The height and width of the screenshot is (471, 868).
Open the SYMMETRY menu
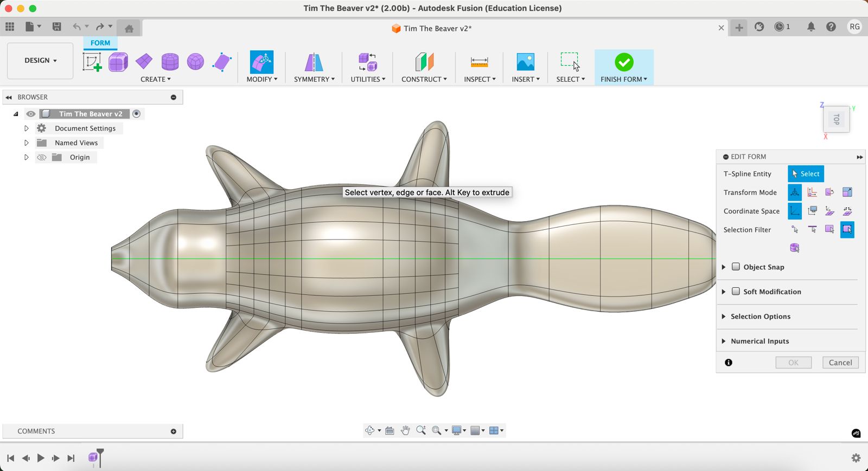(x=314, y=79)
